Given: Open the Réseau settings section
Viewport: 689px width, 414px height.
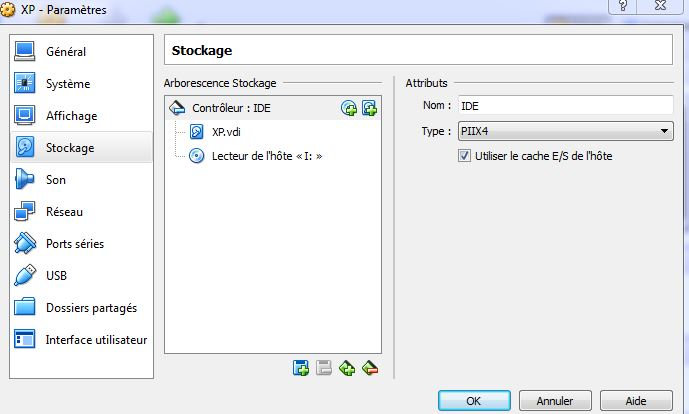Looking at the screenshot, I should (x=64, y=212).
